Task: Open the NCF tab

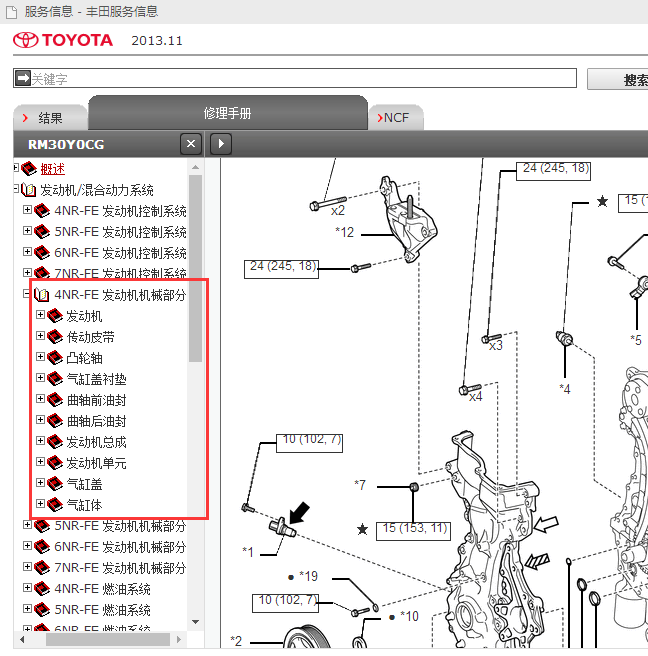Action: pos(396,118)
